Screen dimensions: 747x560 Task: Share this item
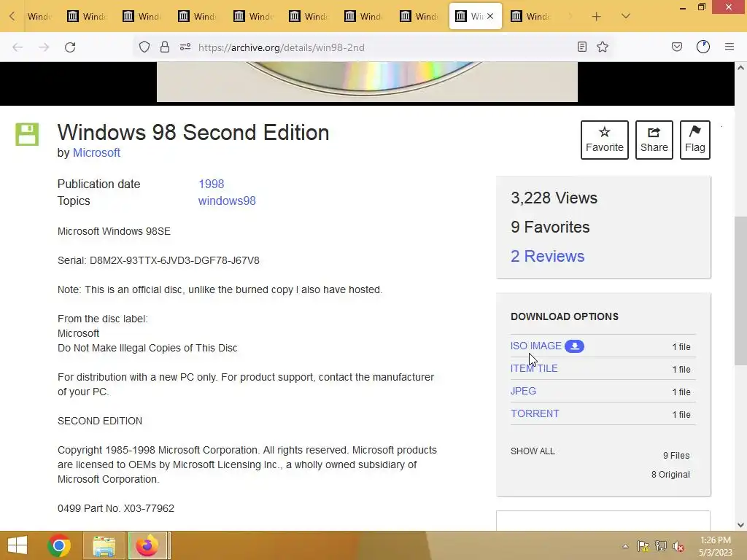(654, 139)
